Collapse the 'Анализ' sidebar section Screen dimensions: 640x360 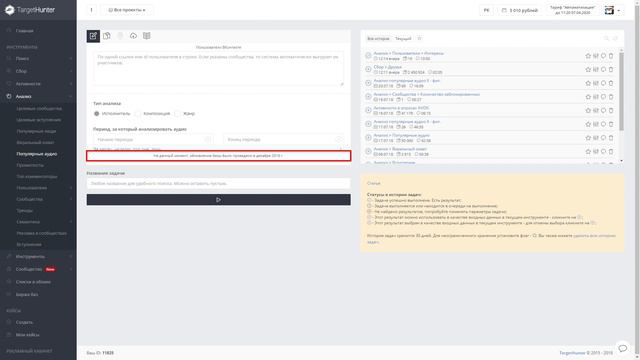pos(38,96)
